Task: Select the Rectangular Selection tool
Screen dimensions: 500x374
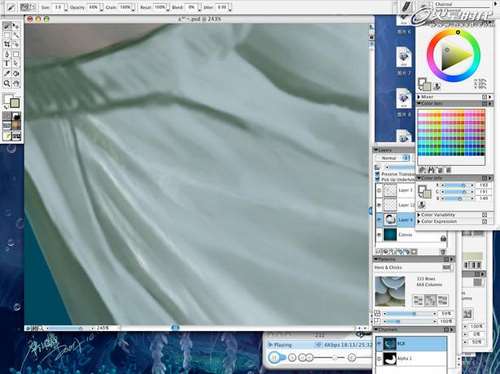Action: [7, 35]
